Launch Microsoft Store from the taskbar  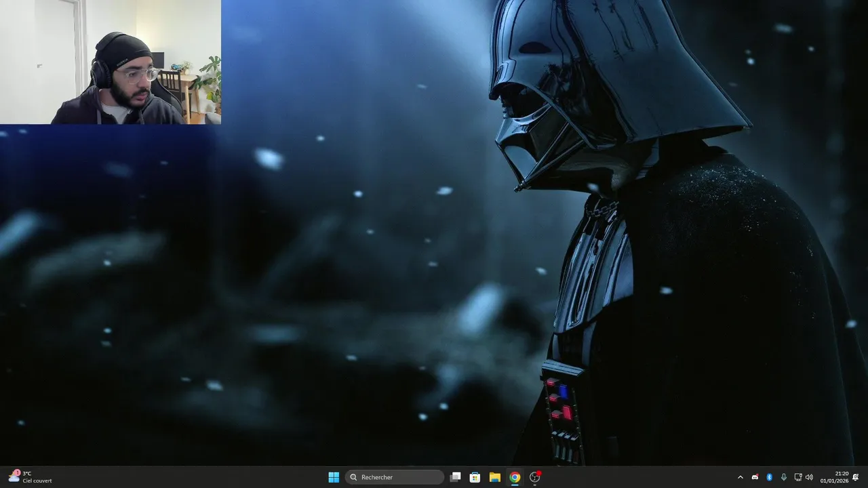coord(475,477)
